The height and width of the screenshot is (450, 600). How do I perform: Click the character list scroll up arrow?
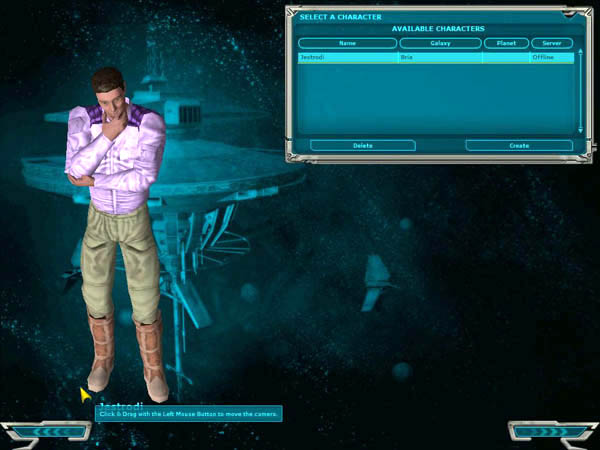pos(580,52)
